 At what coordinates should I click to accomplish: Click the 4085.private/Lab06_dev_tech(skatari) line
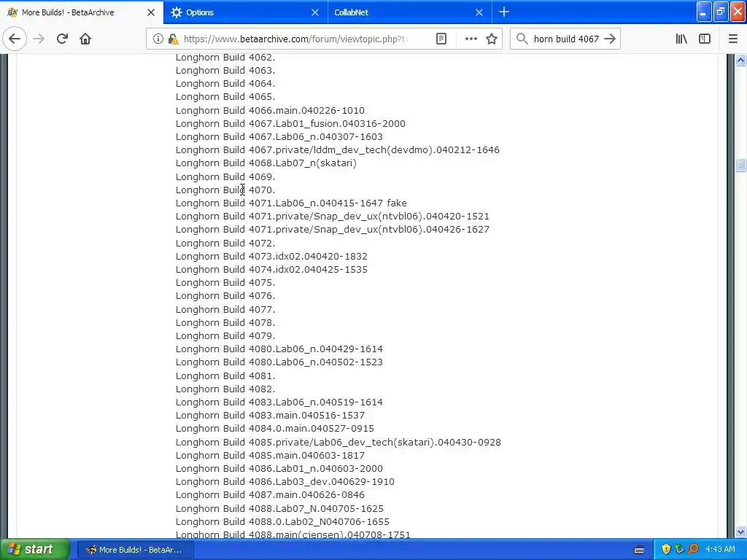click(x=338, y=443)
